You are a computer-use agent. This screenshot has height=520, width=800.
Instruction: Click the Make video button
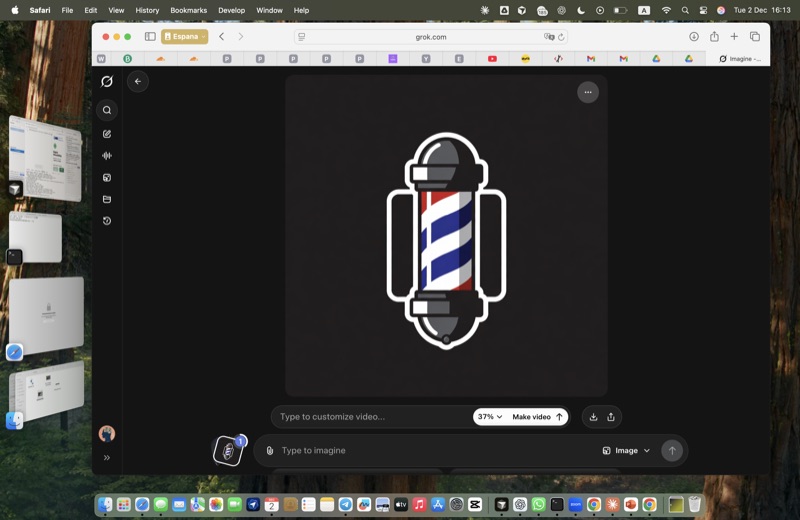(537, 417)
